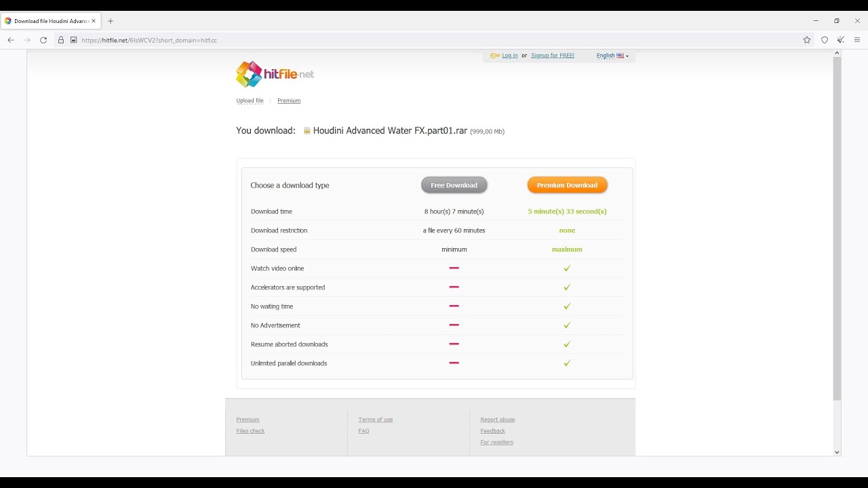Click the 8 hour(s) 7 minute(s) value
Viewport: 868px width, 488px height.
tap(454, 211)
